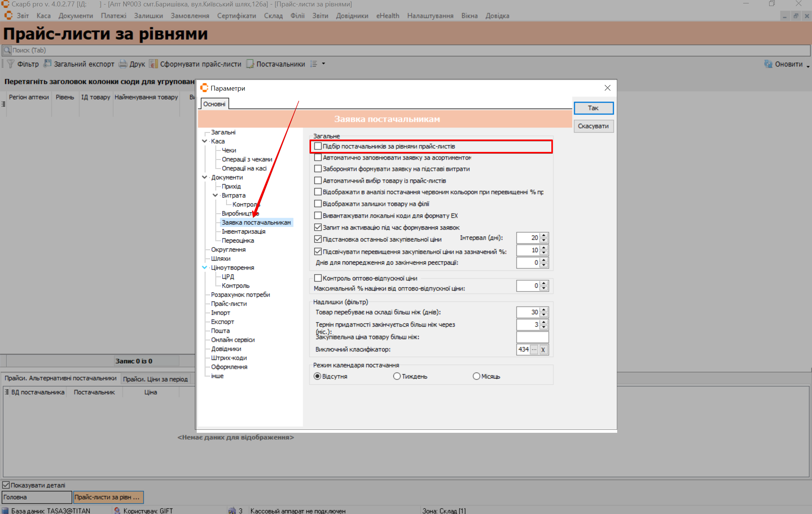The width and height of the screenshot is (812, 514).
Task: Open the Довідники menu
Action: (x=352, y=16)
